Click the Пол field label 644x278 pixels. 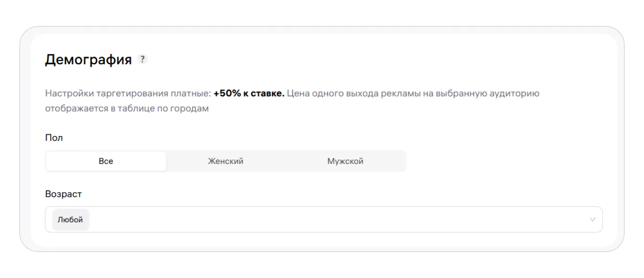point(54,138)
